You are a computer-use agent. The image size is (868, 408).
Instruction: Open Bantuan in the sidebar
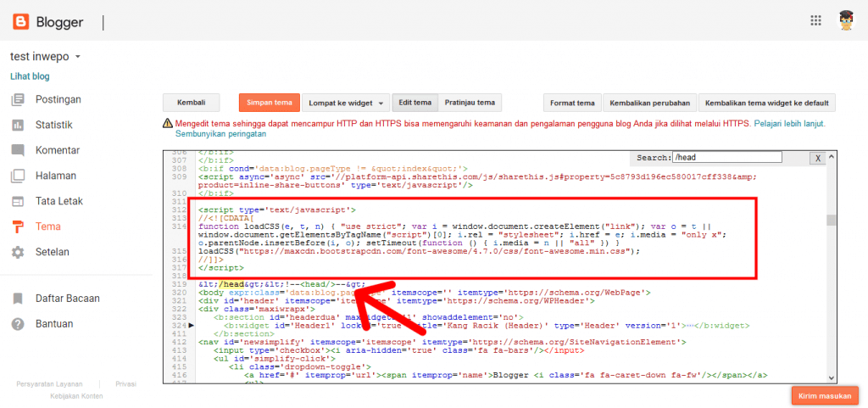click(x=54, y=324)
